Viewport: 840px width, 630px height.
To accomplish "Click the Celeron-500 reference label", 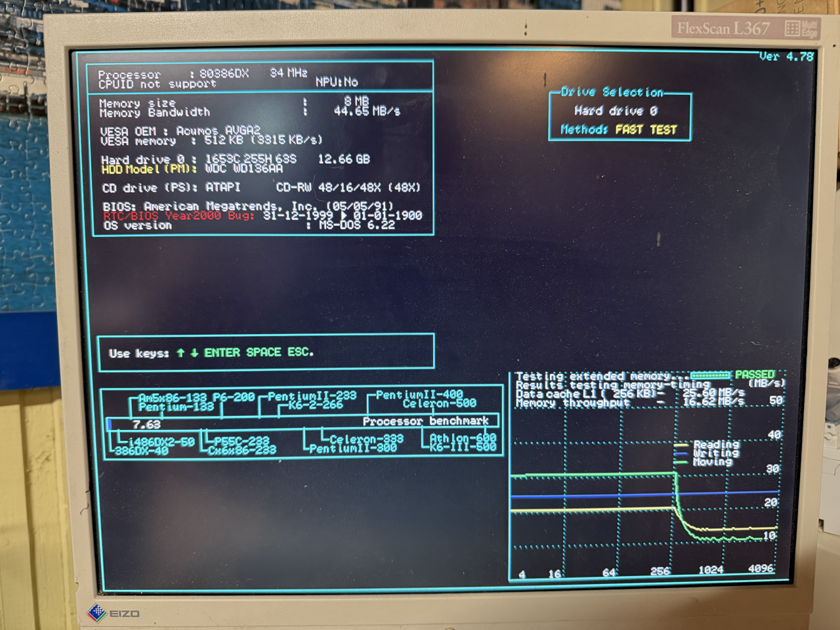I will click(440, 403).
